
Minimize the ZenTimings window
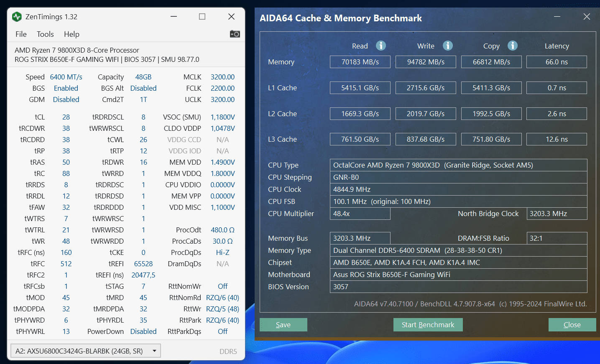(174, 17)
